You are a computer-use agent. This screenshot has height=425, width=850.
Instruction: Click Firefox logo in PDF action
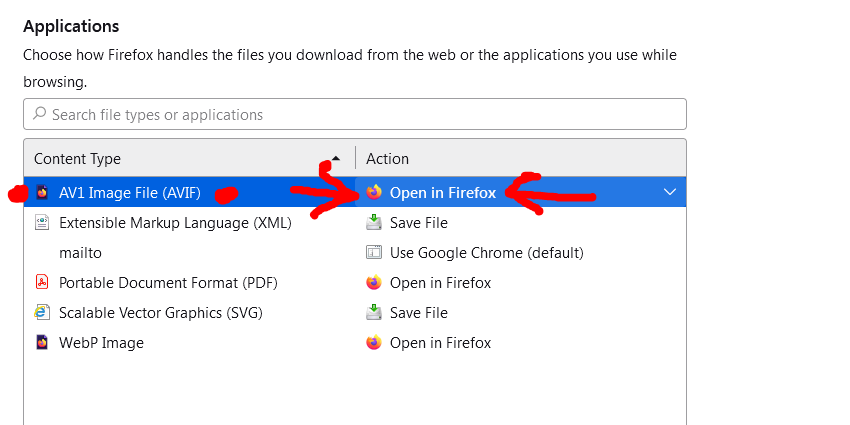coord(374,282)
